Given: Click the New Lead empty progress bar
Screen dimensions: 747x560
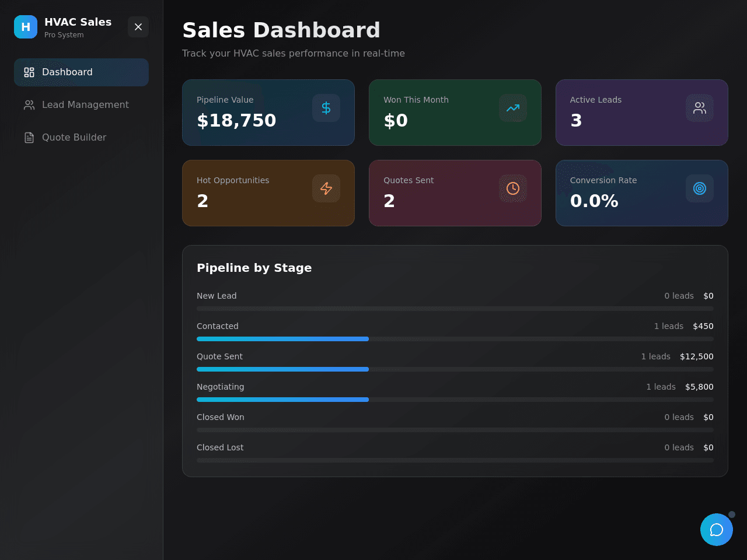Looking at the screenshot, I should point(455,309).
